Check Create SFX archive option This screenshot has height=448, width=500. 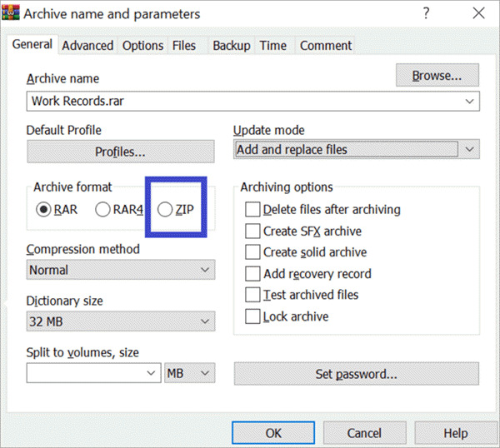pyautogui.click(x=252, y=231)
